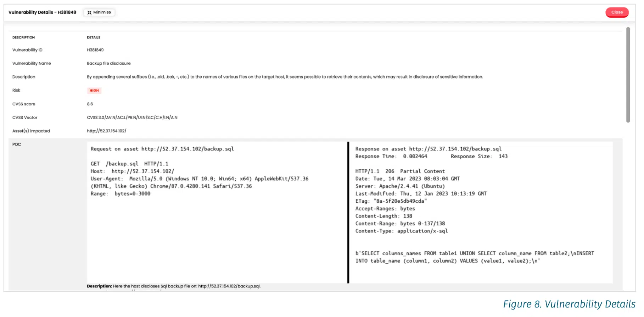Close the Vulnerability Details dialog
Viewport: 644px width, 317px height.
617,12
